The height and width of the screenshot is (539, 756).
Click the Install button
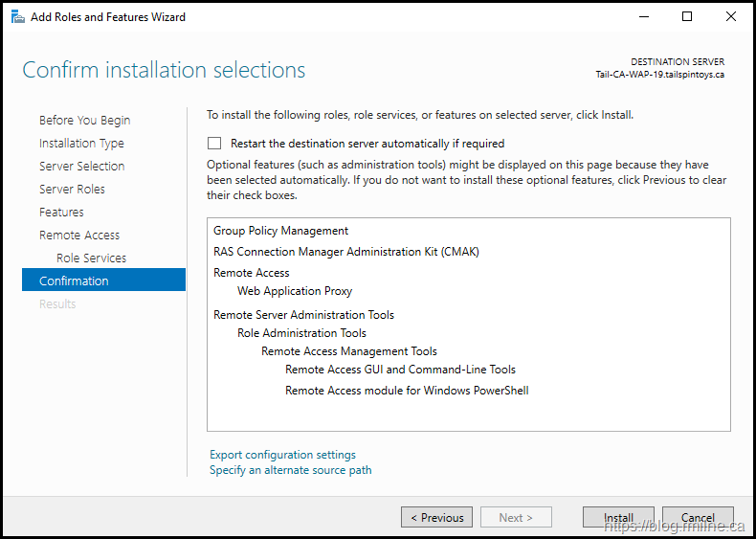[x=618, y=517]
